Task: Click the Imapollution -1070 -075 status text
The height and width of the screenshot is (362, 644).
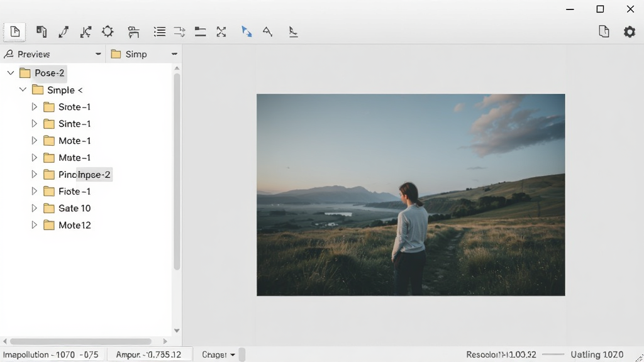Action: coord(50,354)
